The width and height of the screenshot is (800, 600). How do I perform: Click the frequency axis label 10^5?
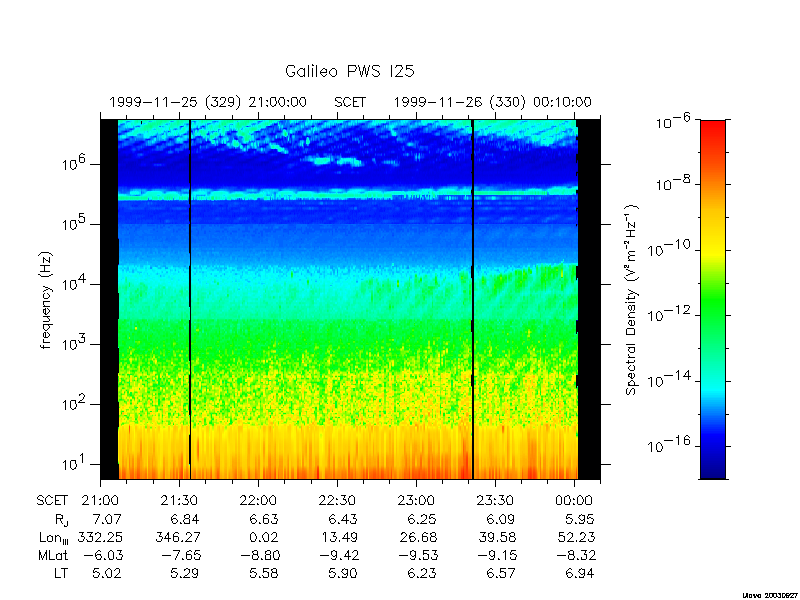tap(75, 224)
